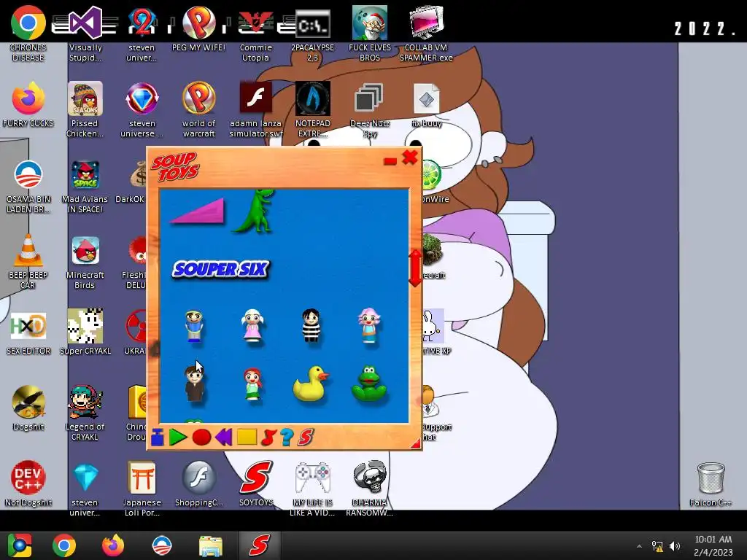Click the Soup Toys taskbar button
This screenshot has height=560, width=747.
tap(259, 545)
